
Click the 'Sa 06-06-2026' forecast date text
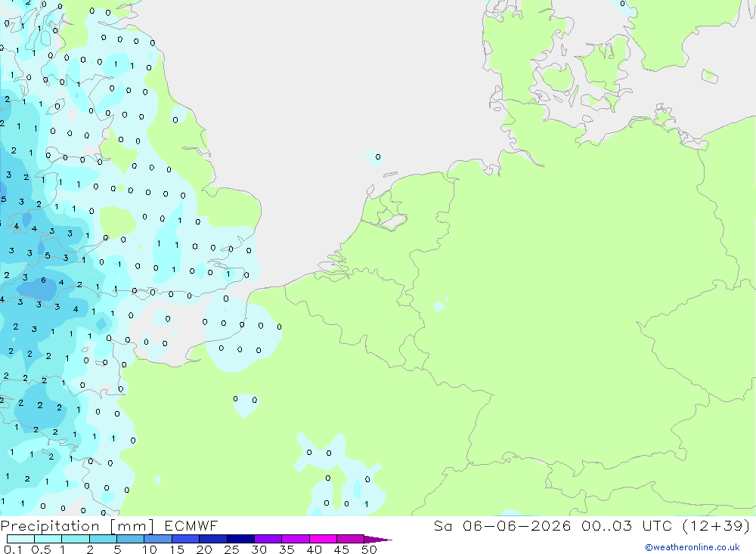click(502, 526)
